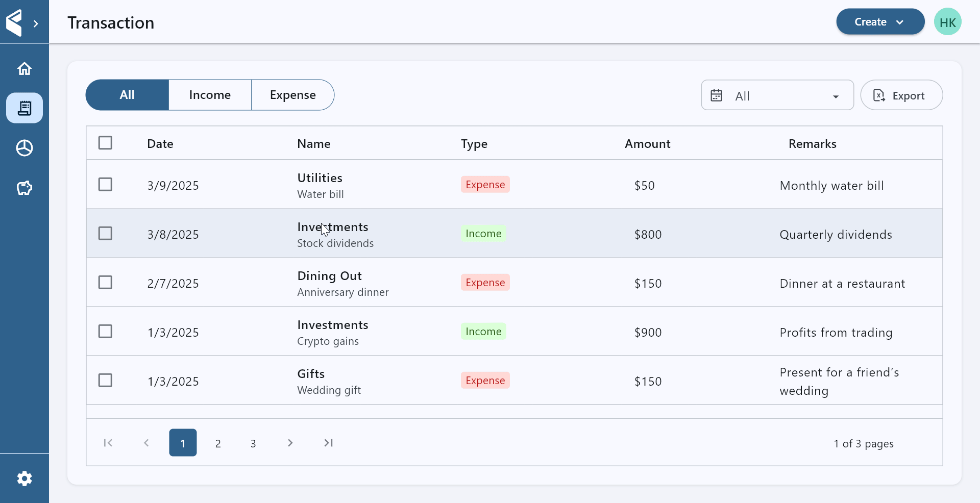980x503 pixels.
Task: Check the Utilities water bill row
Action: (x=105, y=184)
